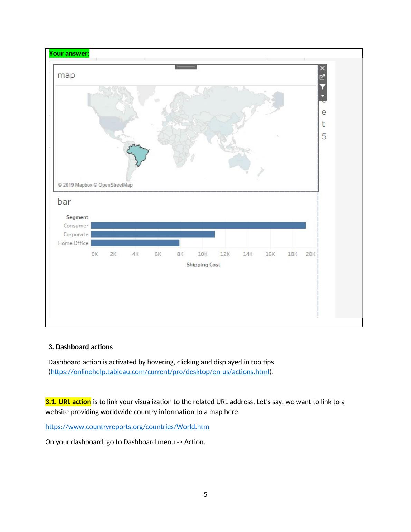Screen dimensions: 411x532
Task: Open the map sheet's More Options arrow
Action: tap(322, 96)
